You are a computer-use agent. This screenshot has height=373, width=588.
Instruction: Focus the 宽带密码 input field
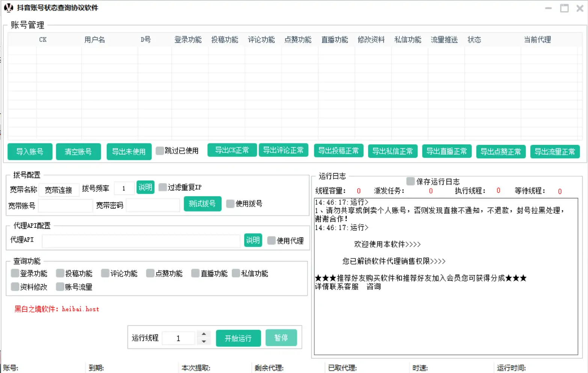coord(153,205)
